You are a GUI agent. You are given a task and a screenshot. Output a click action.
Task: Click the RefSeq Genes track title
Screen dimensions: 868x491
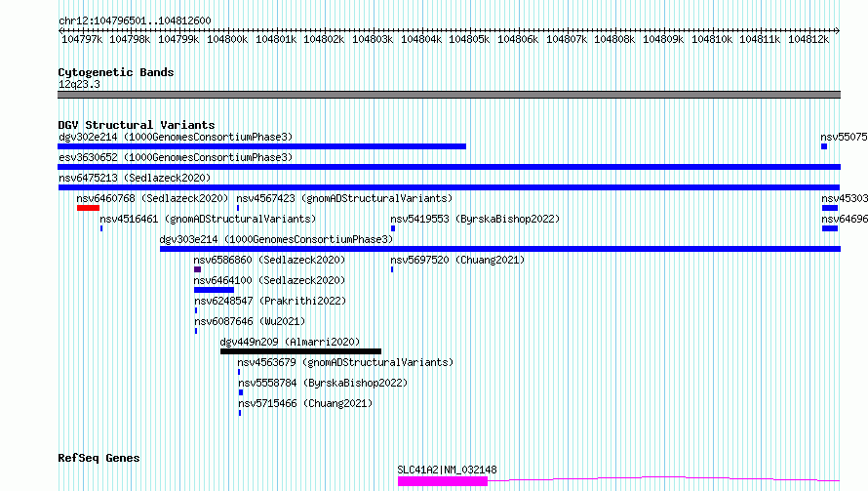[x=99, y=458]
